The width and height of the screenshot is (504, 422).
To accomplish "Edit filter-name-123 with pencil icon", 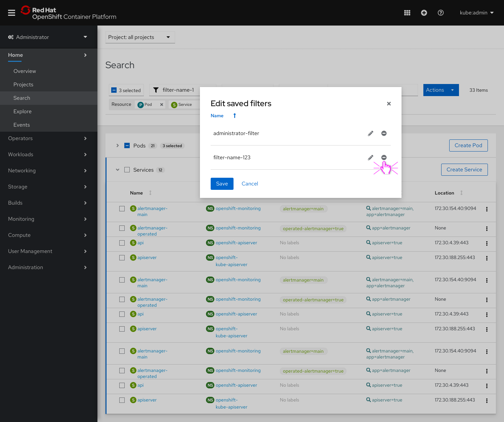I will tap(371, 158).
